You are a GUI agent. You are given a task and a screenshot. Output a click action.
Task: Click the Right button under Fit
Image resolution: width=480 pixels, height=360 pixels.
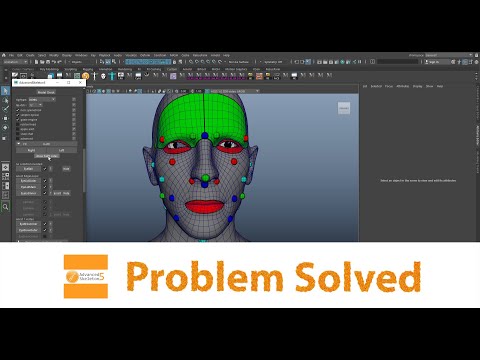coord(31,150)
